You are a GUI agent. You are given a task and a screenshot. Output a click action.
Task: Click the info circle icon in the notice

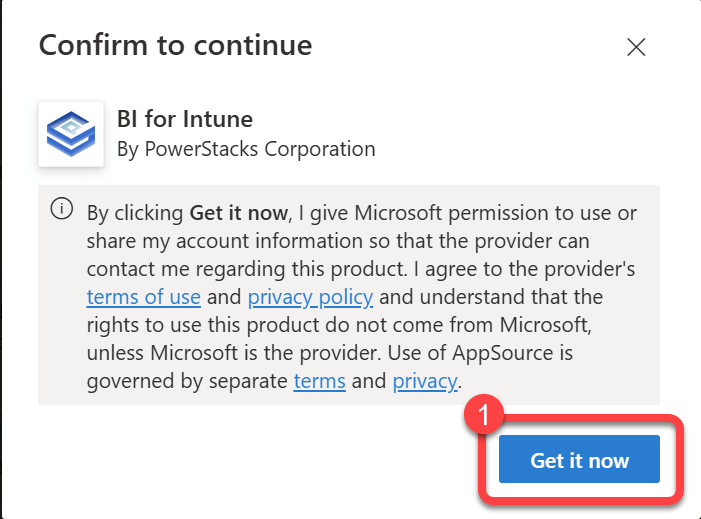point(62,209)
